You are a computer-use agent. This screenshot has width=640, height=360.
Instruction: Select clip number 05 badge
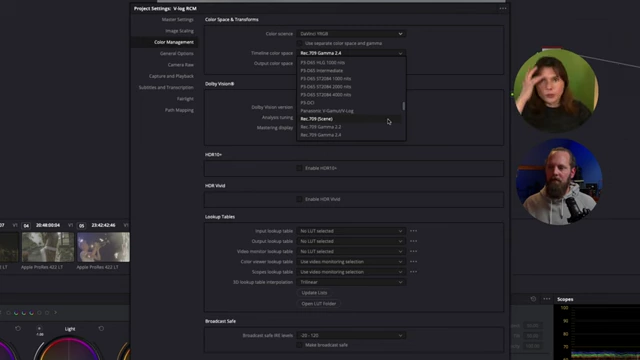point(82,226)
